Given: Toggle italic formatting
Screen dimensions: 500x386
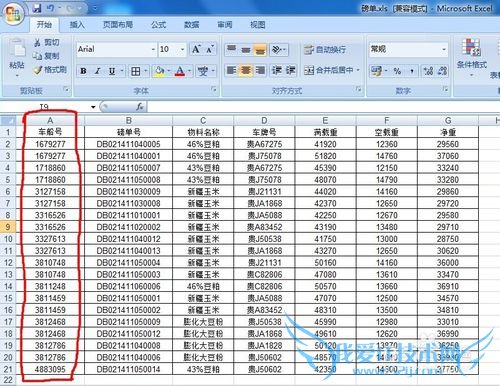Looking at the screenshot, I should 98,71.
